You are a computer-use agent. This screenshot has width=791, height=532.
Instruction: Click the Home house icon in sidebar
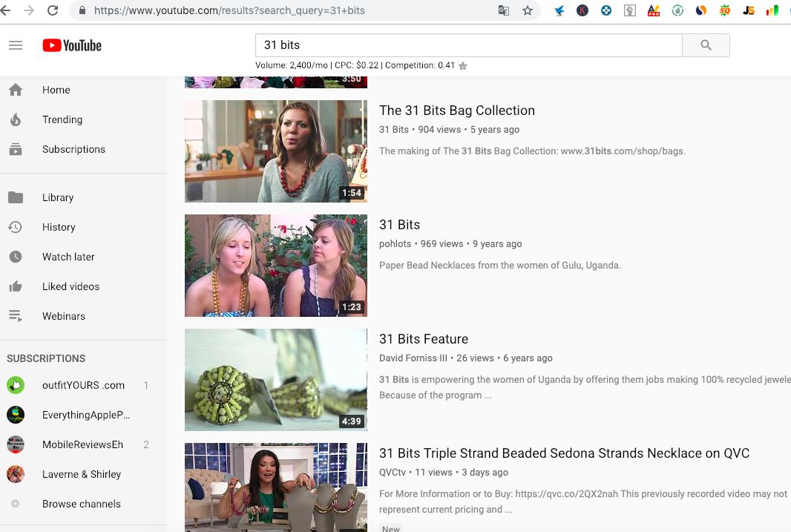[x=16, y=90]
